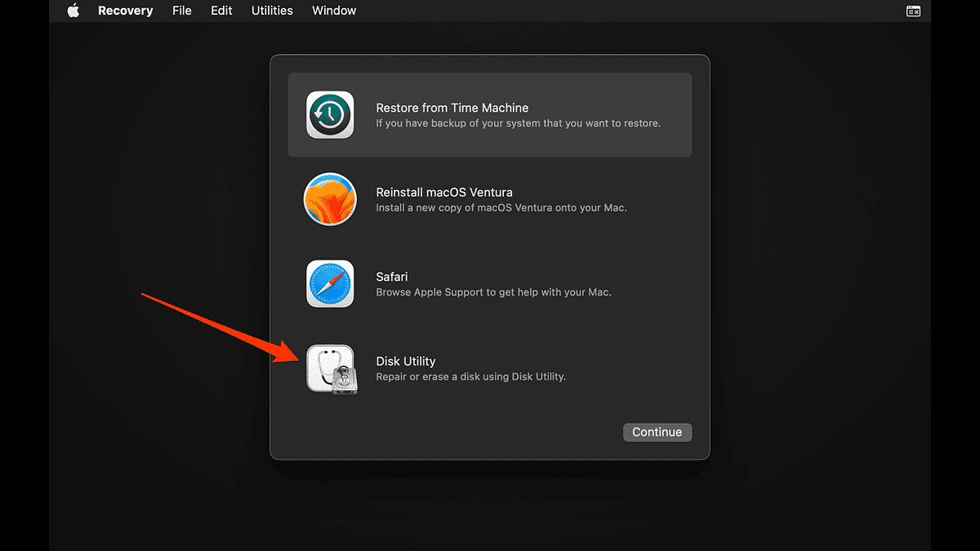Viewport: 980px width, 551px height.
Task: Open the Edit menu
Action: (220, 11)
